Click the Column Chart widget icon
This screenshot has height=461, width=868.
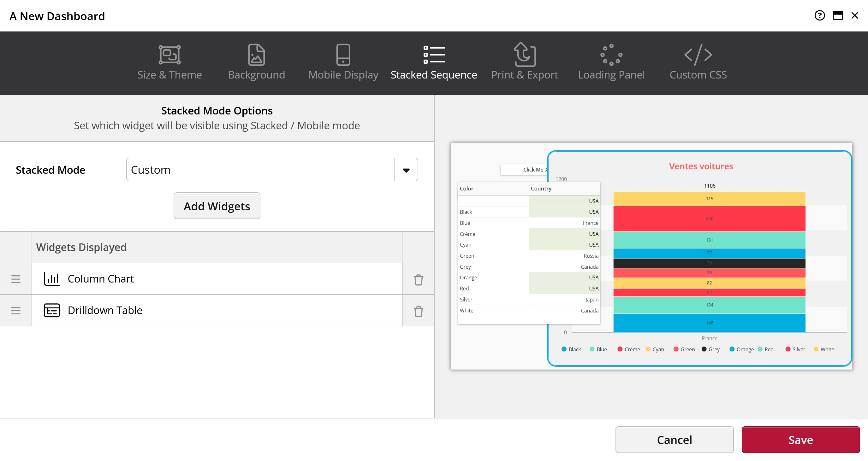click(x=52, y=278)
